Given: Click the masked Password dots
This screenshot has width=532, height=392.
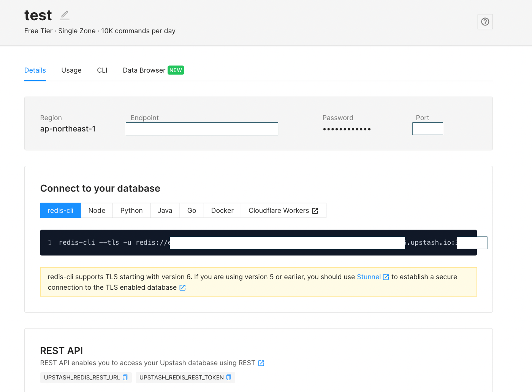Looking at the screenshot, I should click(347, 129).
